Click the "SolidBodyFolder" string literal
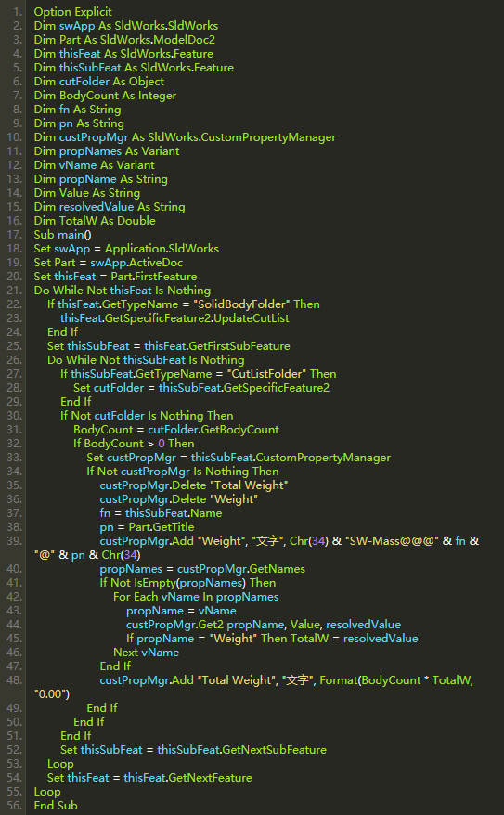504x815 pixels. pyautogui.click(x=241, y=304)
